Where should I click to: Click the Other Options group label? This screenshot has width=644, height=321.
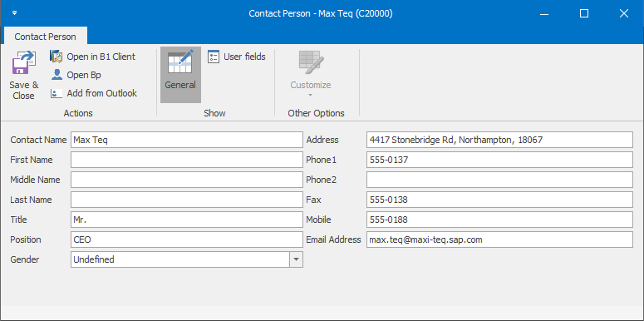(317, 113)
